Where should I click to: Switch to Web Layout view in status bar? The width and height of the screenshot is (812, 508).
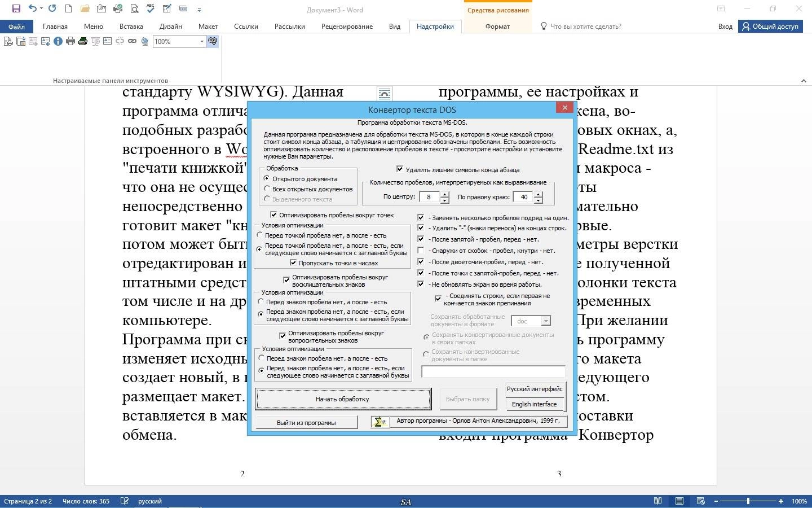tap(701, 501)
